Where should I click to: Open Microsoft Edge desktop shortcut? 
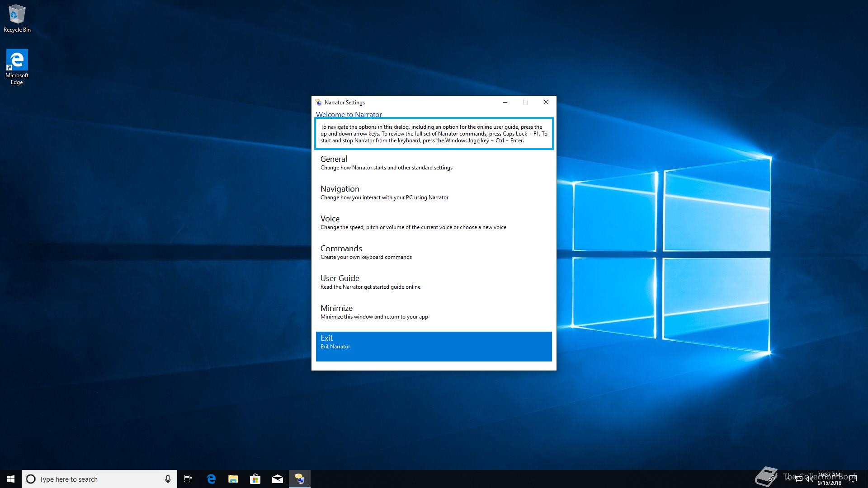[17, 66]
